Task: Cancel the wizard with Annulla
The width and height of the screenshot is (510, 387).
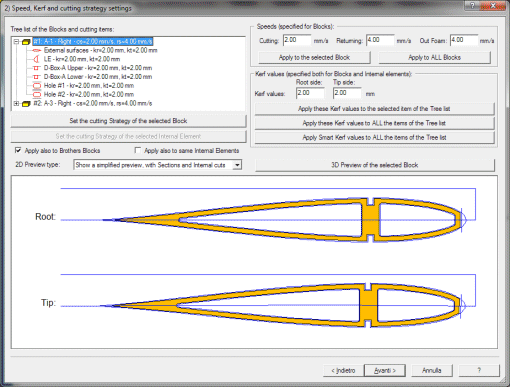Action: tap(432, 370)
